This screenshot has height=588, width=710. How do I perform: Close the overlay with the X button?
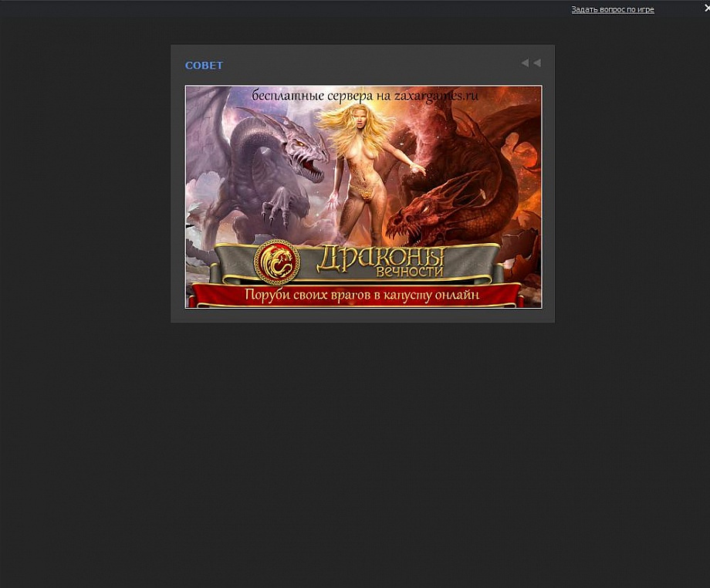(x=707, y=8)
